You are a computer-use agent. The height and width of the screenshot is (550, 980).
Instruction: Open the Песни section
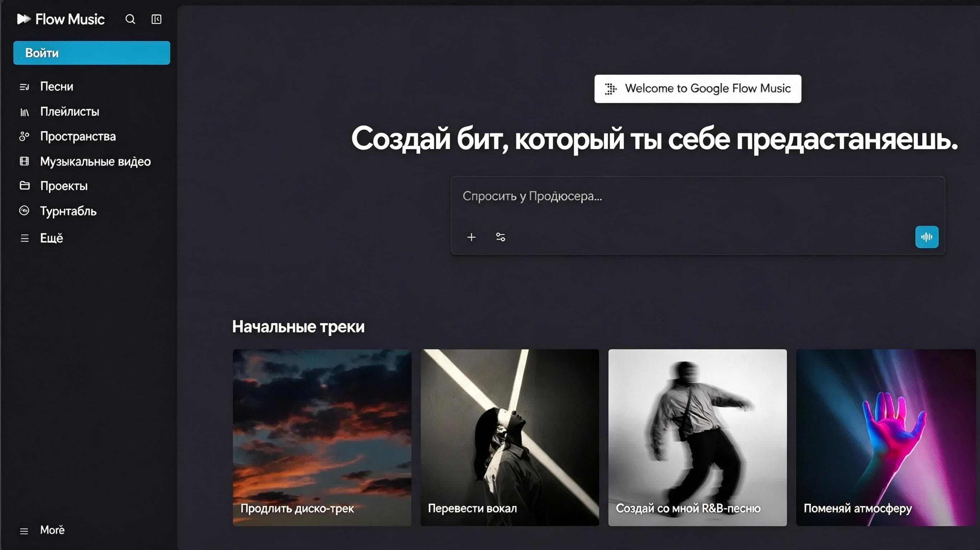tap(57, 87)
